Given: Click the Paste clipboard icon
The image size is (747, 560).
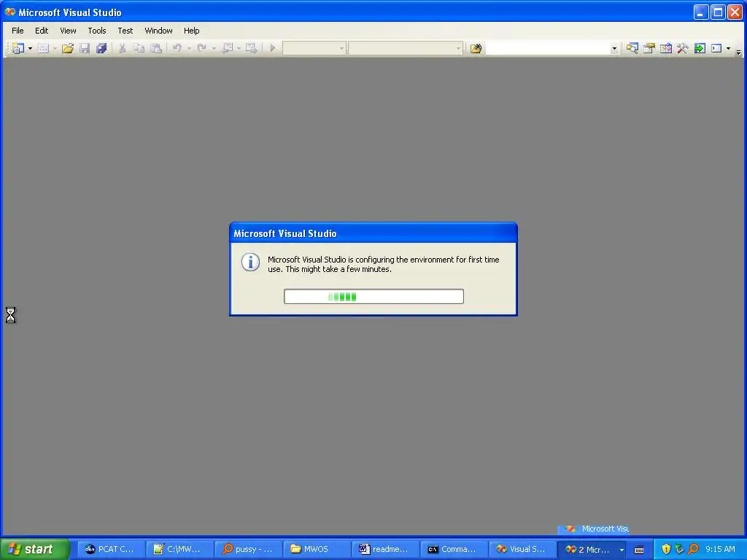Looking at the screenshot, I should click(x=156, y=48).
